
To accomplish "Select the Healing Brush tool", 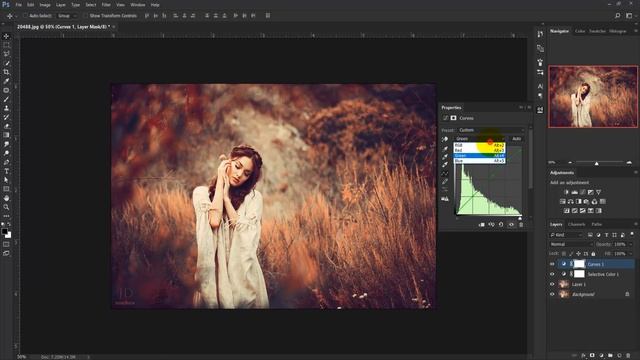I will pyautogui.click(x=6, y=90).
